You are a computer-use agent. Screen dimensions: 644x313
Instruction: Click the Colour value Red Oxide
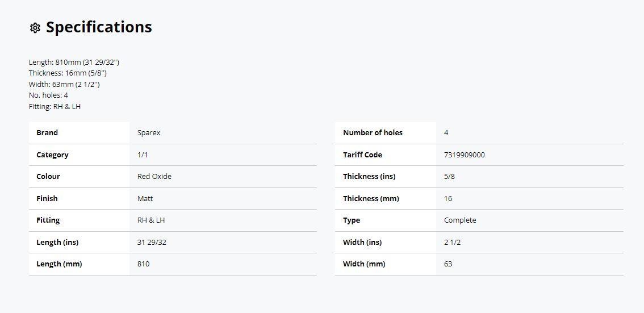154,177
